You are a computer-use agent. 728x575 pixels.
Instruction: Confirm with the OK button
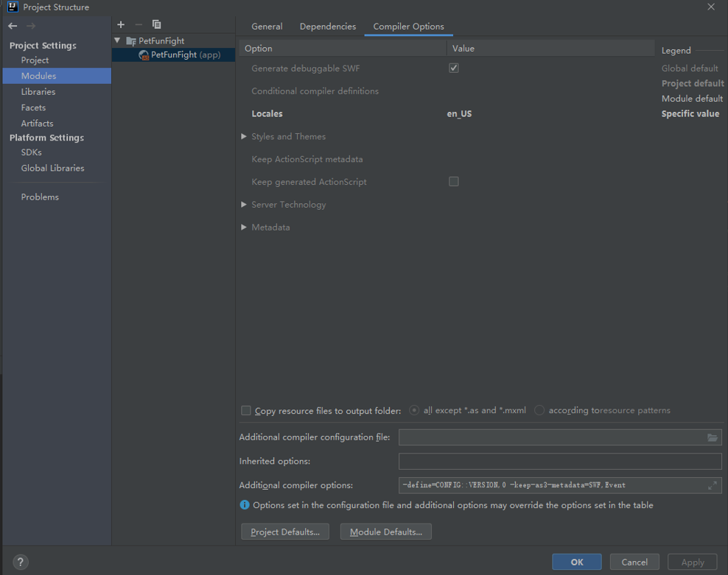click(x=577, y=562)
